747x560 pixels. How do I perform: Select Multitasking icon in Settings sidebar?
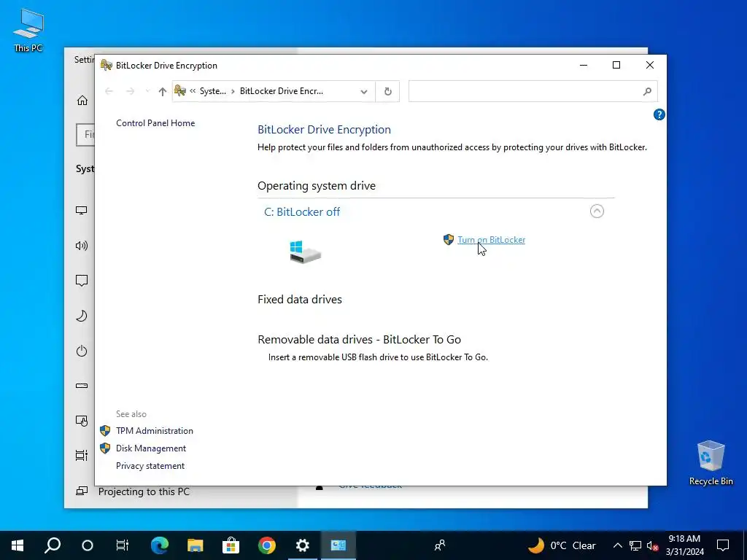point(82,456)
